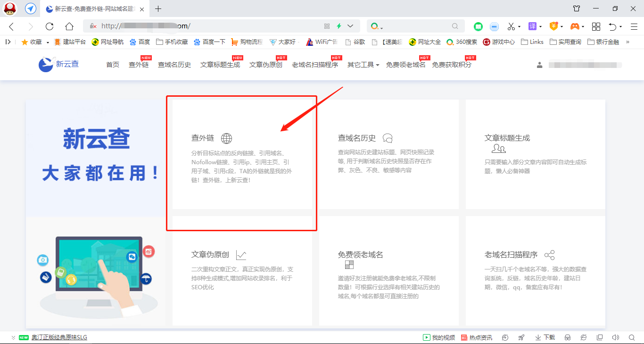Click the undo closed-tab arrow icon
The width and height of the screenshot is (644, 344).
pyautogui.click(x=612, y=26)
